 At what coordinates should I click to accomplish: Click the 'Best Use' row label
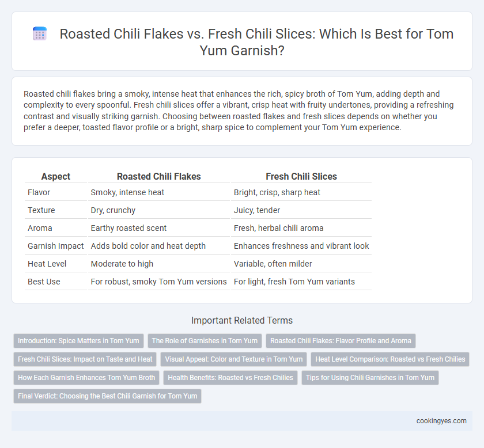(x=44, y=282)
